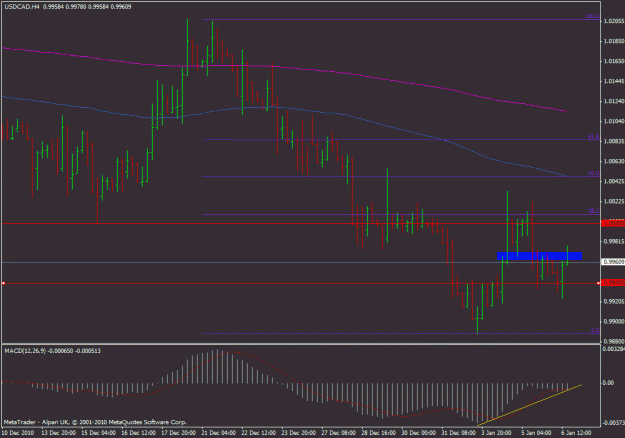Image resolution: width=625 pixels, height=438 pixels.
Task: Click the 1.00225 price axis label
Action: pyautogui.click(x=614, y=201)
